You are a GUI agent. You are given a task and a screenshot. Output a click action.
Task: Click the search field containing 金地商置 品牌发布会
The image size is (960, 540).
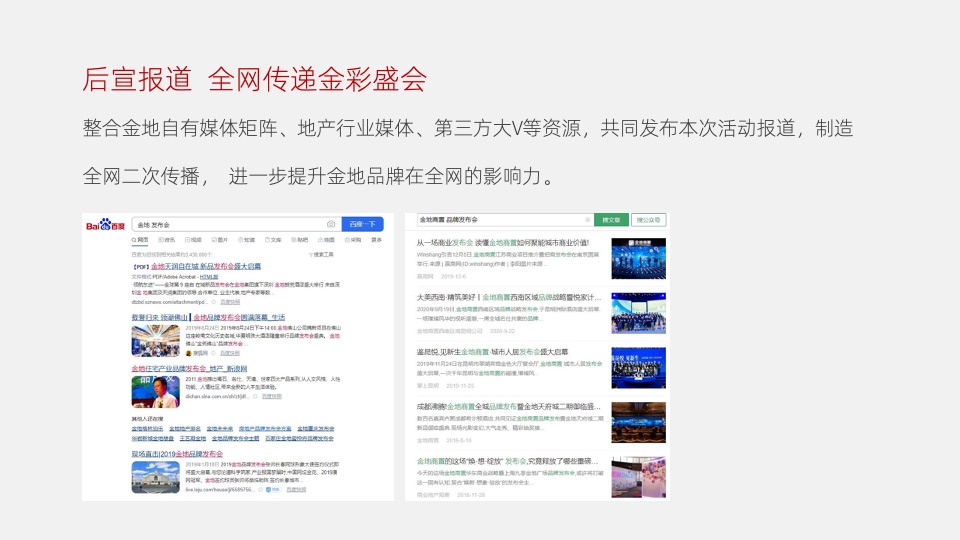504,220
